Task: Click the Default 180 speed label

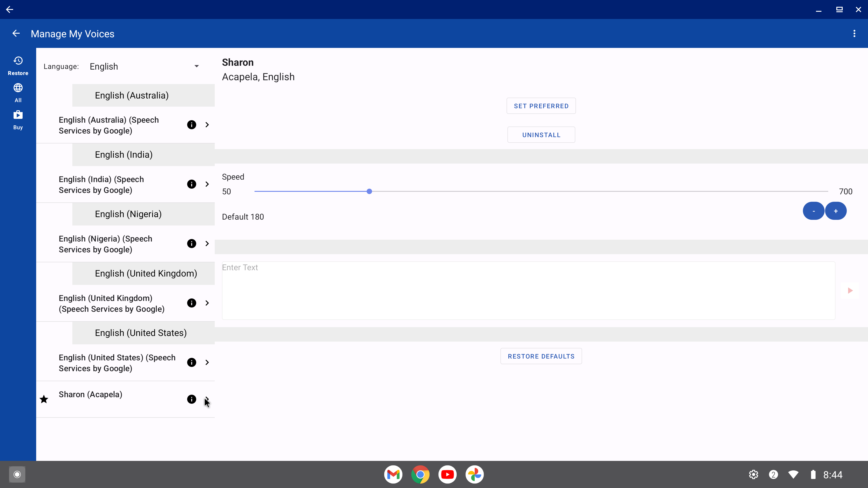Action: 243,217
